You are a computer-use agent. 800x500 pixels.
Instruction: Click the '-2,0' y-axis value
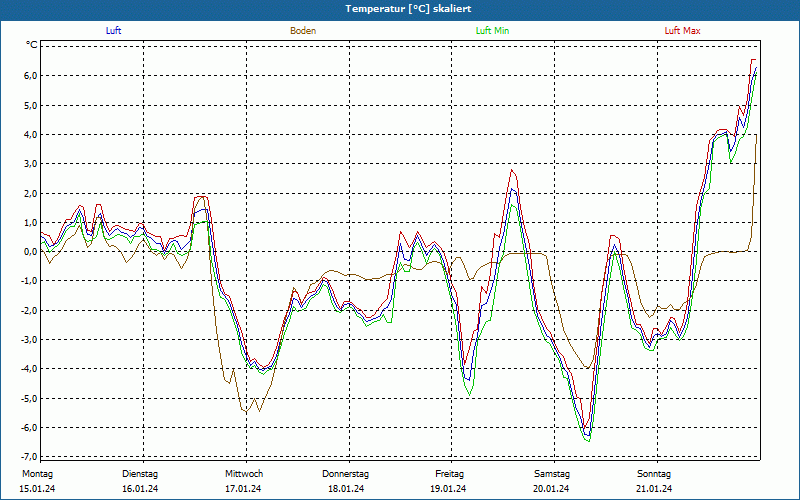29,310
